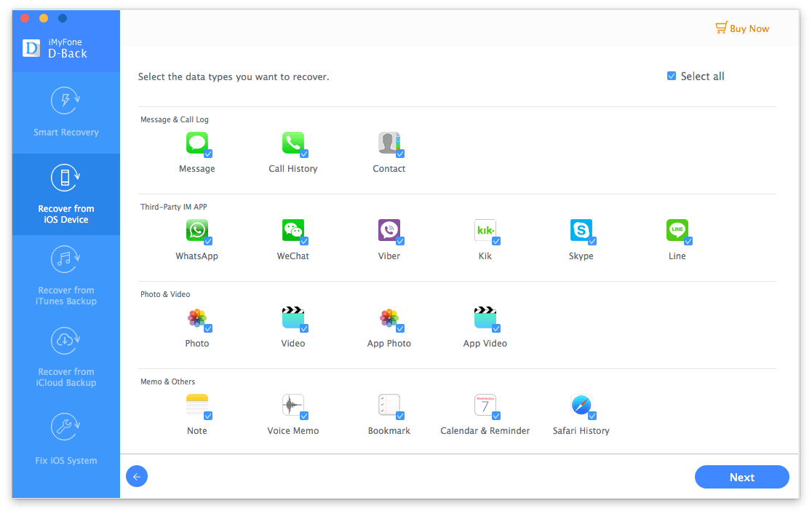Viewport: 812px width, 514px height.
Task: Select the Viber icon
Action: click(389, 230)
